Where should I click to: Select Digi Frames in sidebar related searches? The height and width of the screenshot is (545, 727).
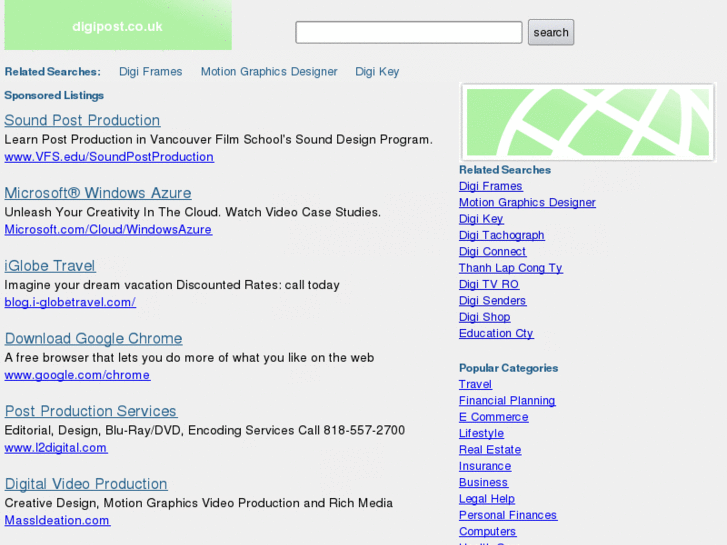tap(491, 186)
